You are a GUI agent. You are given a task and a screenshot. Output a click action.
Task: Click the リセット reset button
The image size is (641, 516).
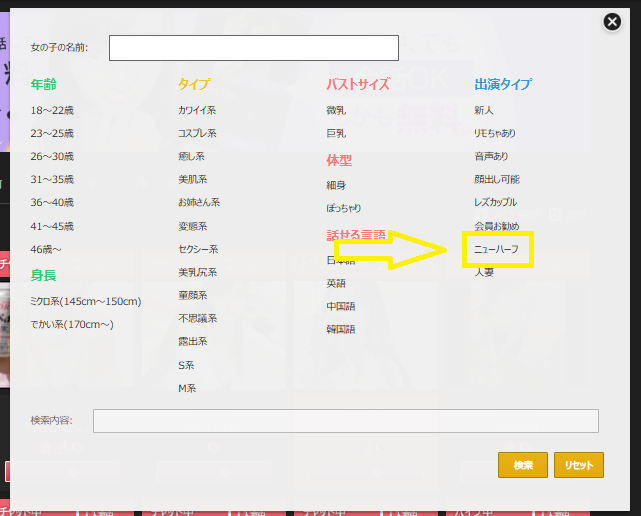(578, 465)
